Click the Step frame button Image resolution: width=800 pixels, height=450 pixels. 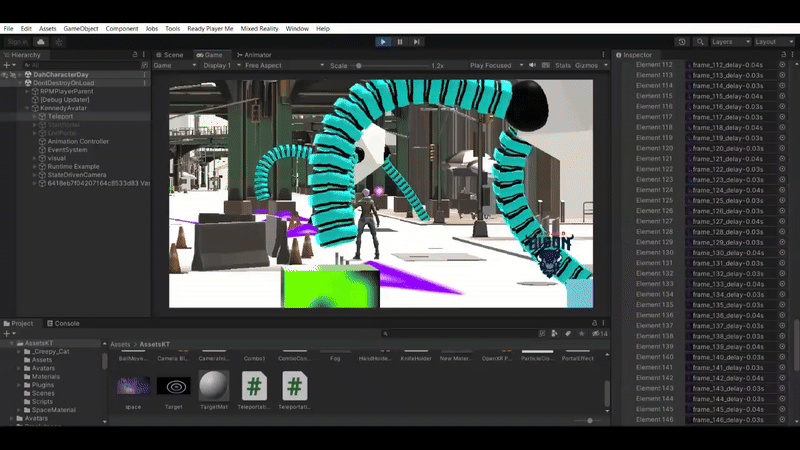pos(416,42)
